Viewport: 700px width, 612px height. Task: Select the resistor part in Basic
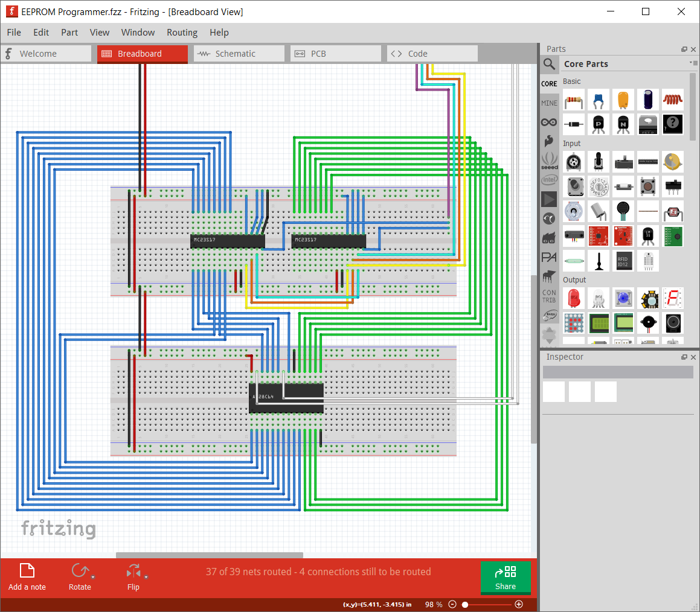pyautogui.click(x=574, y=100)
